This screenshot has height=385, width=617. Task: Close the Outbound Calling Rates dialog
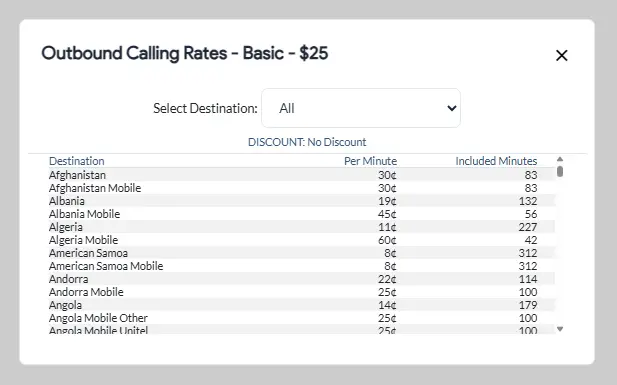[x=562, y=56]
